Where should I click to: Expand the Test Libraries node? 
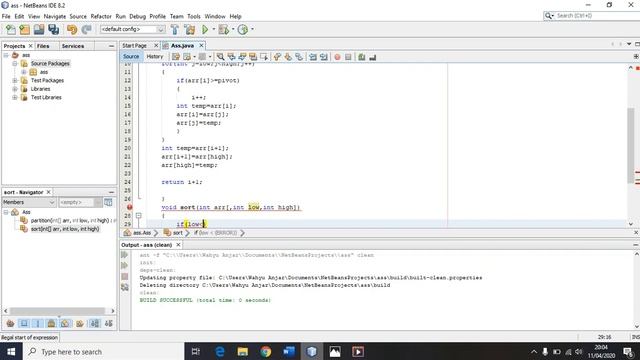point(15,98)
